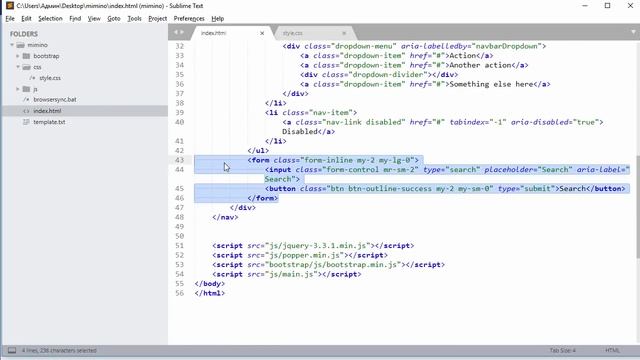This screenshot has height=360, width=640.
Task: Open the View menu
Action: pyautogui.click(x=94, y=18)
